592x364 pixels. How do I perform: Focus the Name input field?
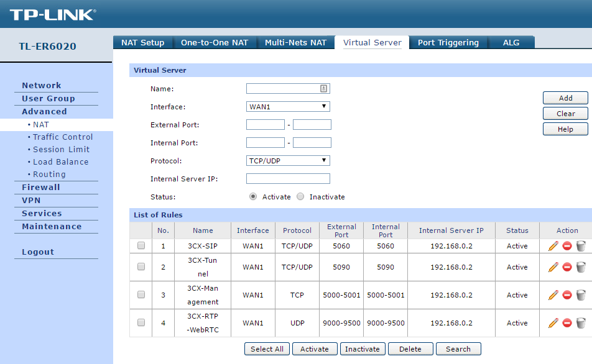click(x=288, y=89)
